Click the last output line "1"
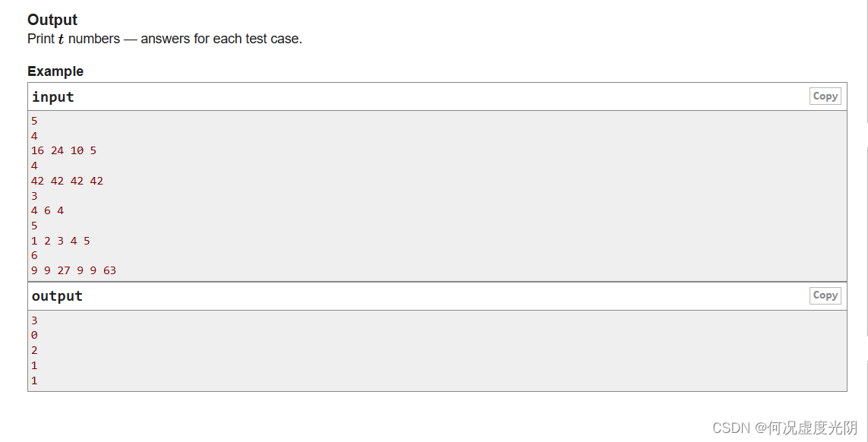Screen dimensions: 868x442 click(x=34, y=380)
